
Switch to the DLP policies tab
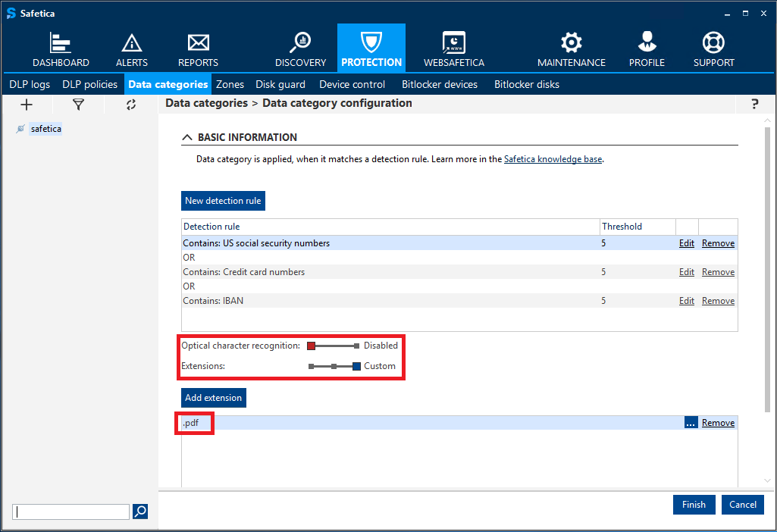click(x=89, y=84)
